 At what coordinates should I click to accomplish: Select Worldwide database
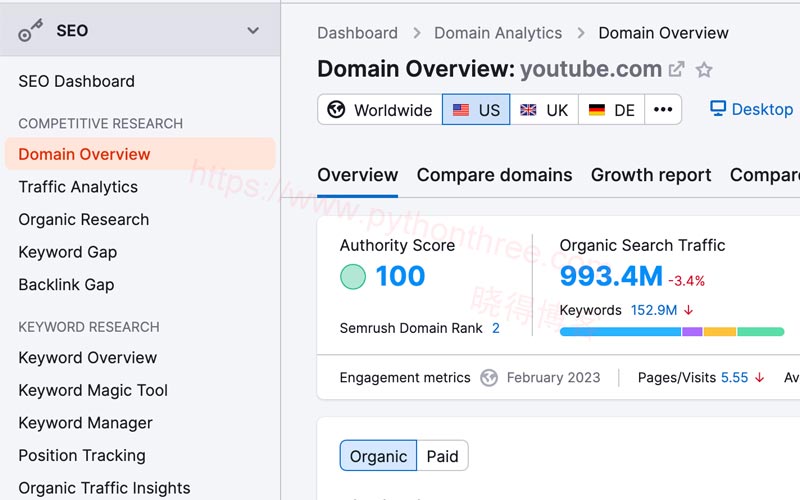coord(380,109)
